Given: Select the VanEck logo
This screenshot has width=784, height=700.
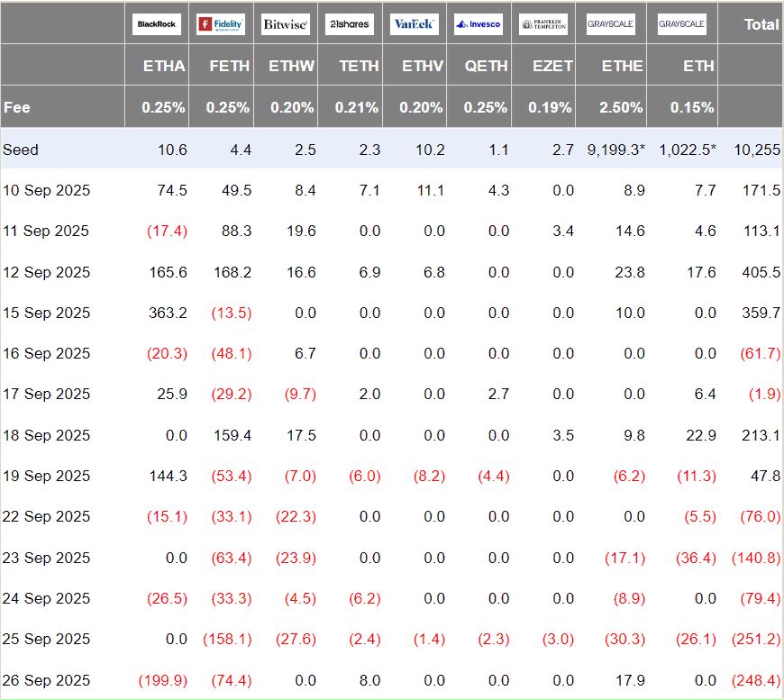Looking at the screenshot, I should 415,24.
